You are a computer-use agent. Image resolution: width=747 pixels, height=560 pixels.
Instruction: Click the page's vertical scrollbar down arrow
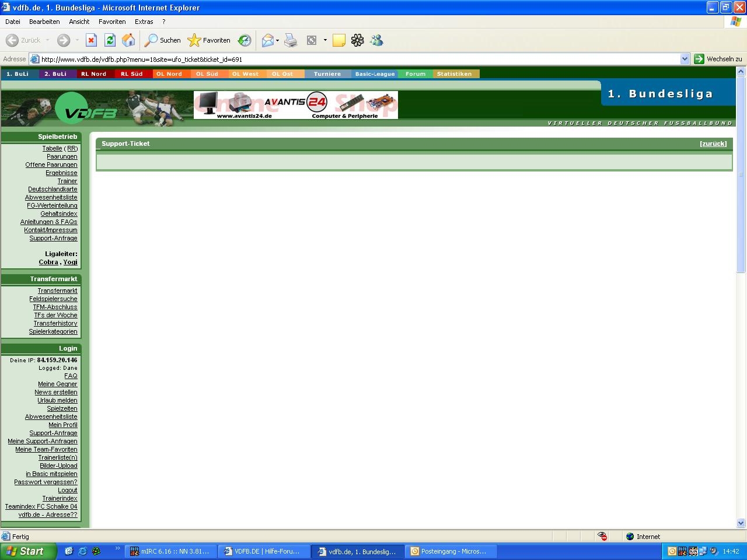(x=741, y=523)
